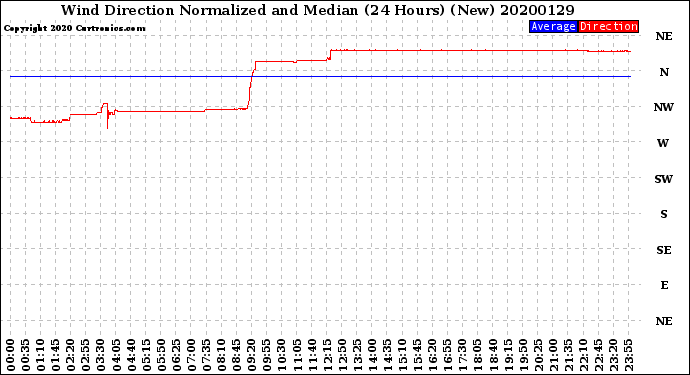Viewport: 690px width, 375px height.
Task: Click the E axis label
Action: (x=664, y=285)
